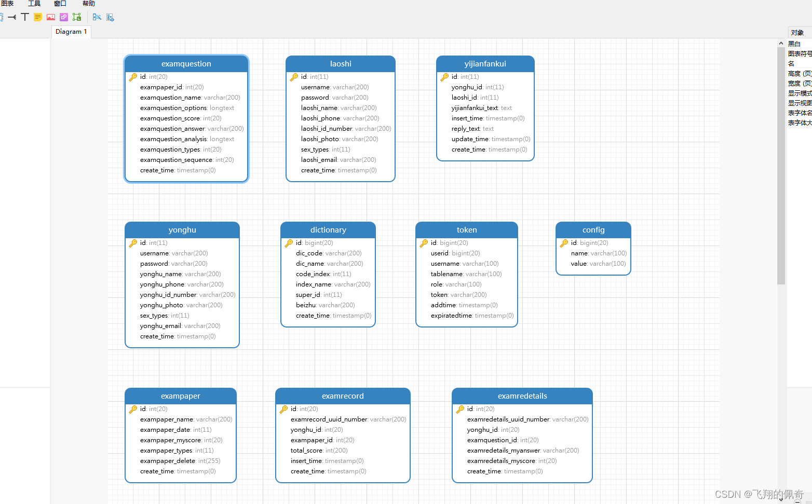Click primary key icon in dictionary table
Screen dimensions: 812x504
point(289,243)
